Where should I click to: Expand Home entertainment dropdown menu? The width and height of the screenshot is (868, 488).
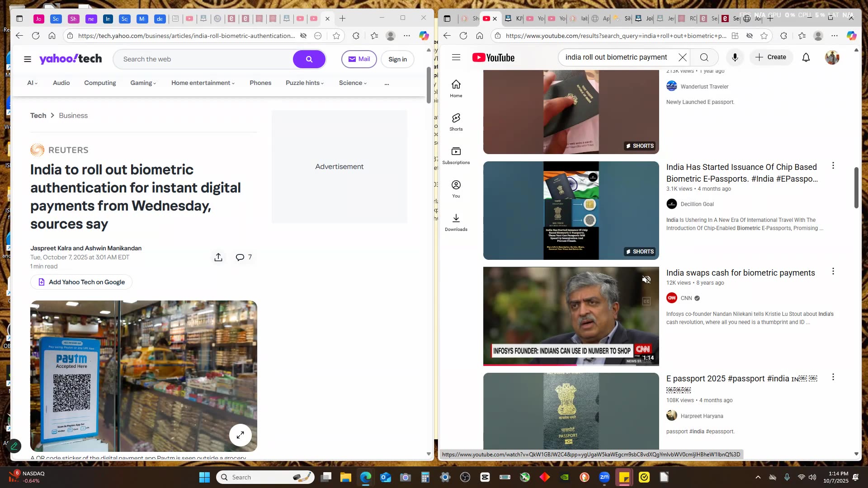pyautogui.click(x=203, y=83)
